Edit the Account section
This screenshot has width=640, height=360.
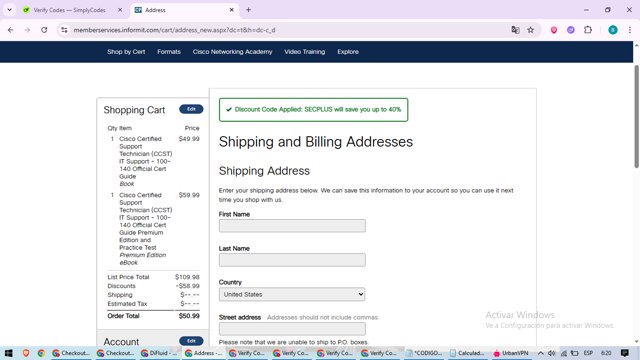point(191,341)
